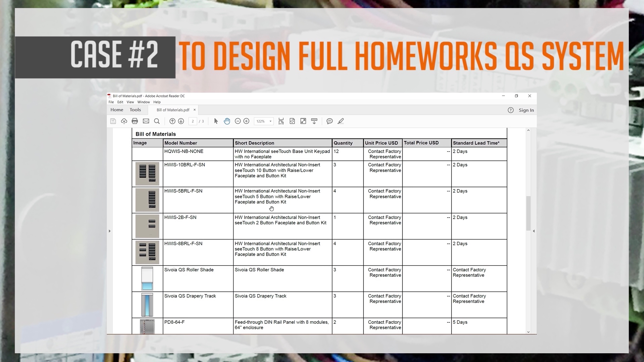
Task: Click the HWIS-8BRL-F-SN keypad thumbnail
Action: 147,253
